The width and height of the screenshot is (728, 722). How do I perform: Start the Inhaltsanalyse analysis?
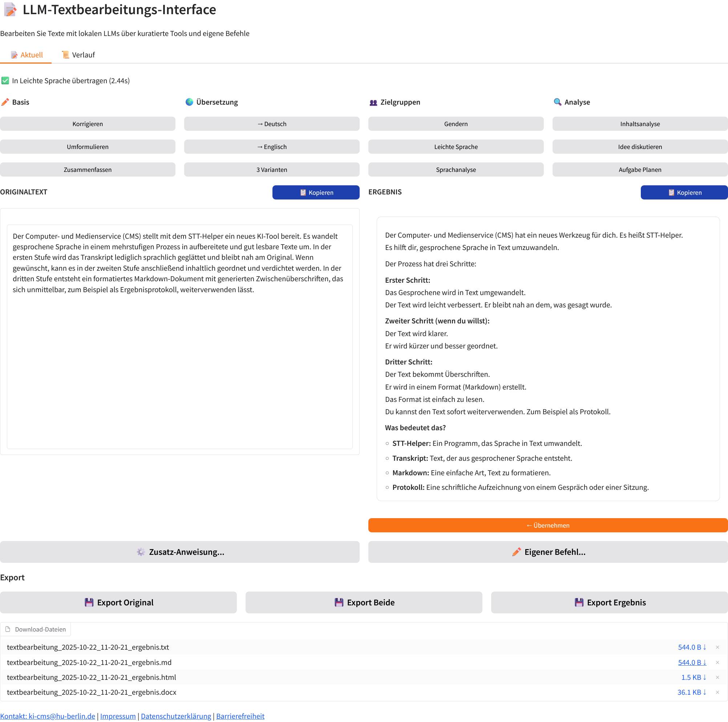(639, 124)
